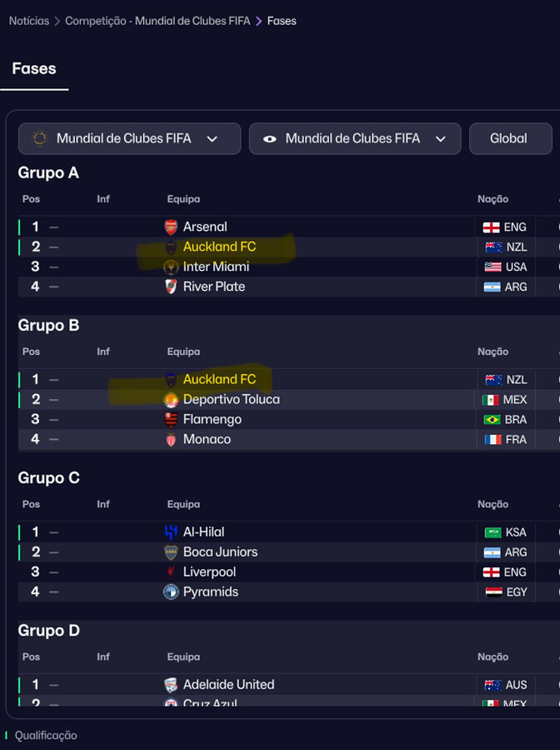Click the Arsenal club crest icon

click(171, 227)
